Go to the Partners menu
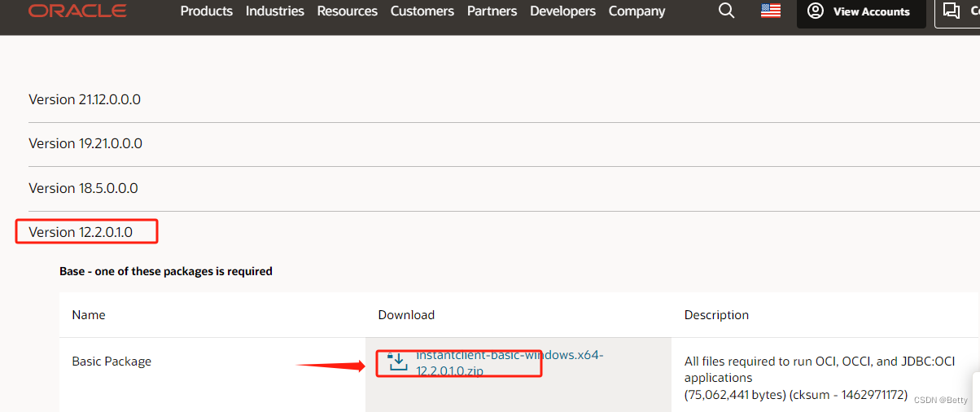The width and height of the screenshot is (980, 412). click(x=492, y=11)
